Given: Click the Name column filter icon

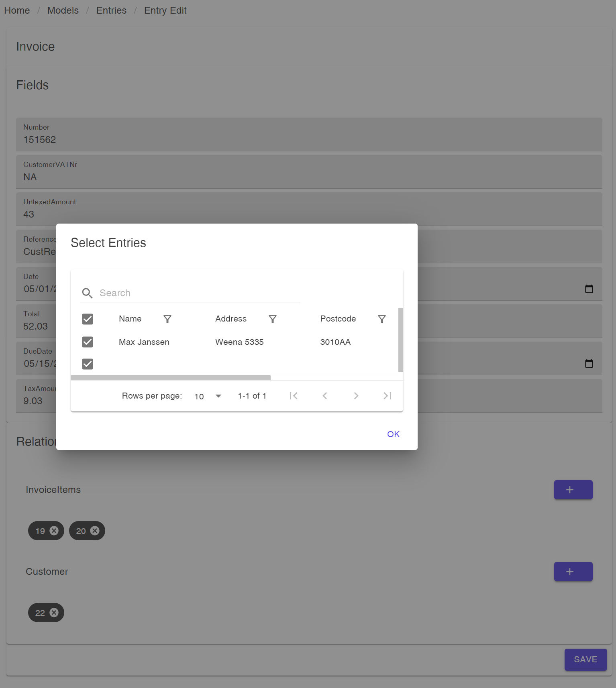Looking at the screenshot, I should pyautogui.click(x=167, y=319).
